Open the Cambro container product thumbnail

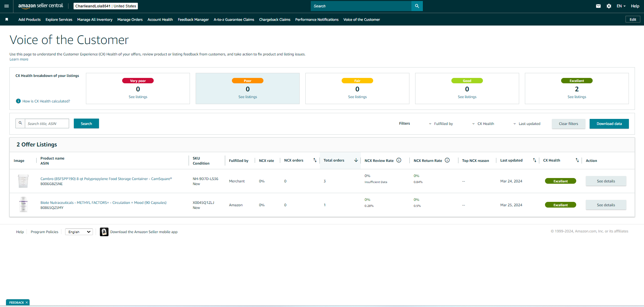(23, 181)
